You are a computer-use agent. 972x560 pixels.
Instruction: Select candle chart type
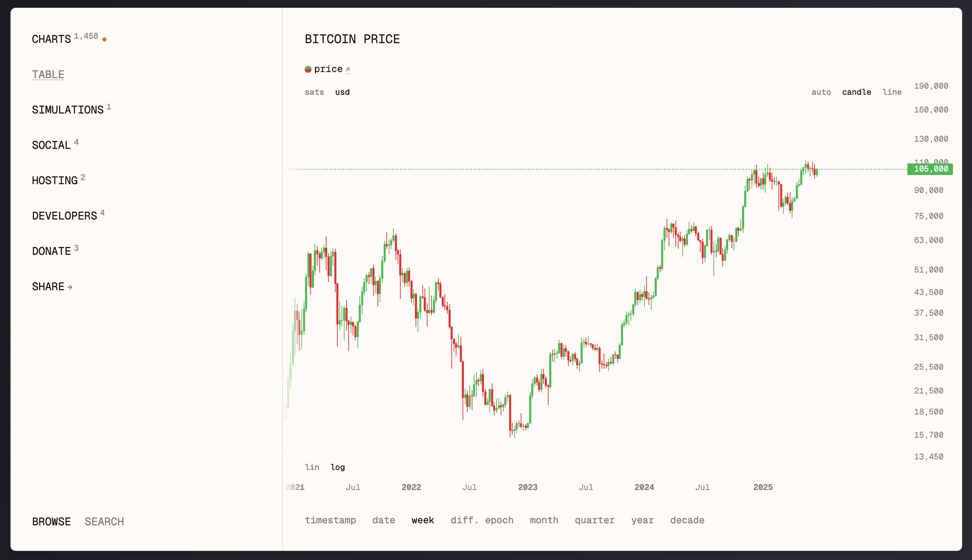point(856,92)
